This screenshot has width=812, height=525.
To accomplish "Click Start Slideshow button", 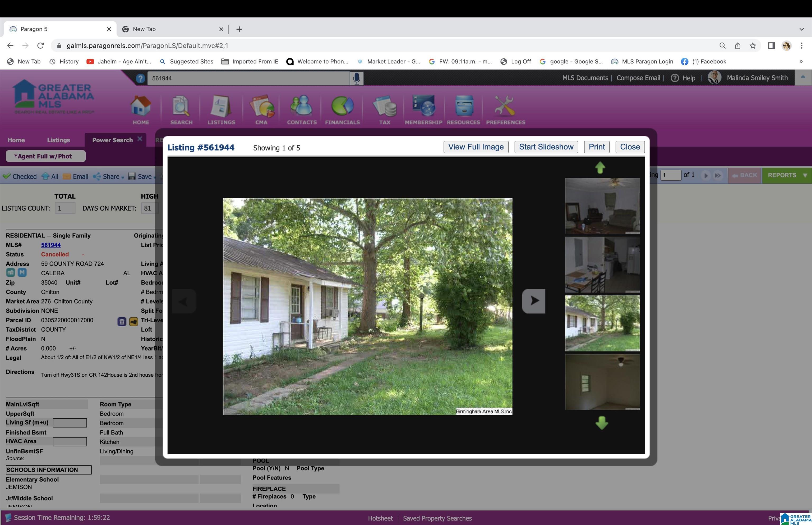I will click(546, 147).
